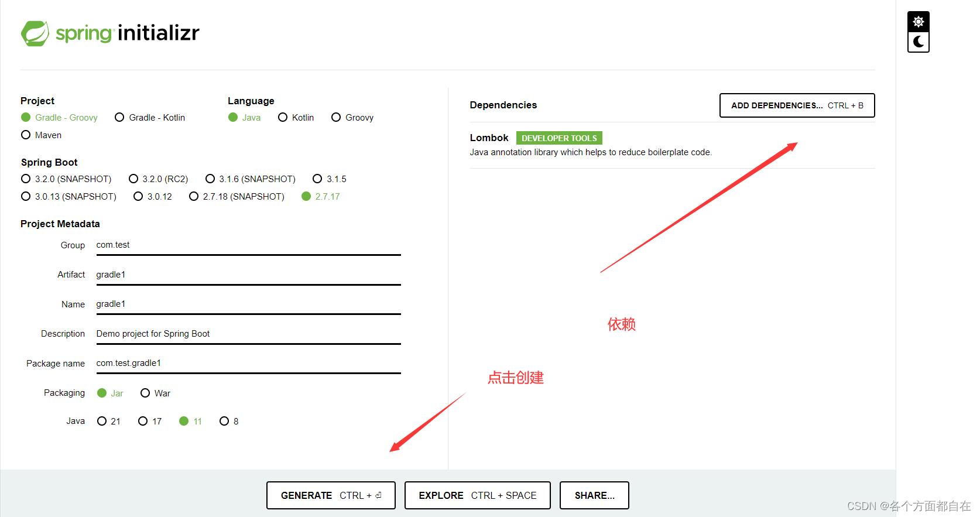This screenshot has height=517, width=980.
Task: Click the Lombok dependency entry
Action: 672,145
